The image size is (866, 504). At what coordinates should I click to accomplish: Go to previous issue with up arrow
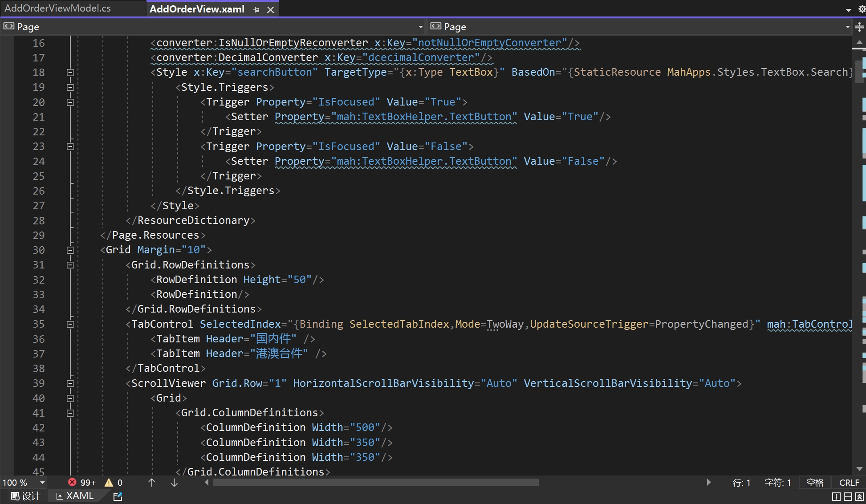tap(151, 482)
